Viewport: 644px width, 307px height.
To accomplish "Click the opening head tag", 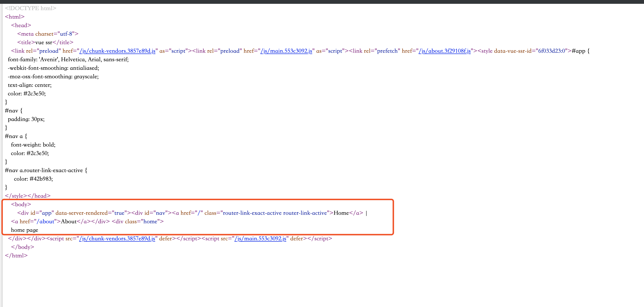I will pos(21,25).
